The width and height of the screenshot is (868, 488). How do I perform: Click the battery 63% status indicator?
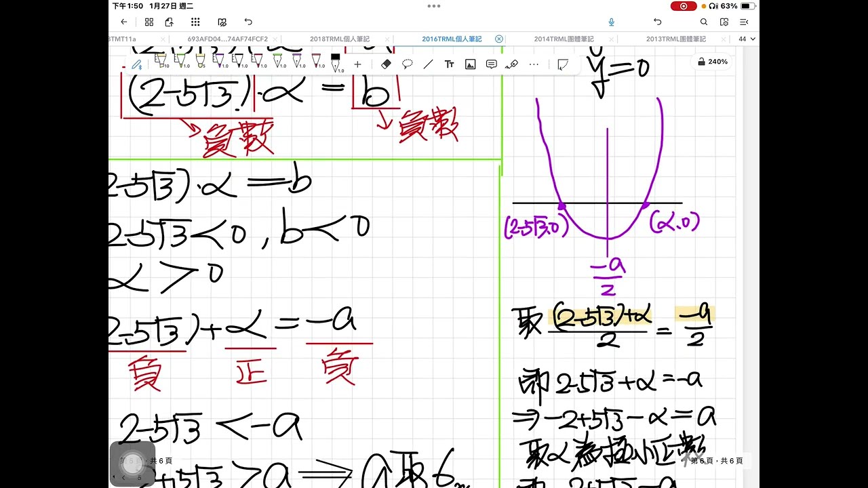click(x=738, y=6)
